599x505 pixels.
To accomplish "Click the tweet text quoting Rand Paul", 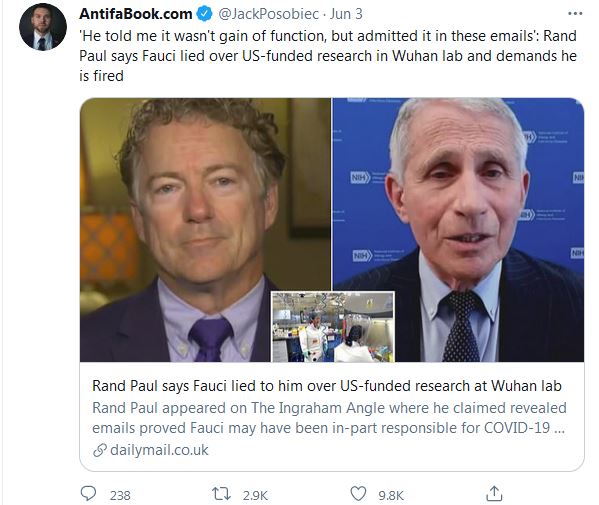I will click(x=328, y=56).
